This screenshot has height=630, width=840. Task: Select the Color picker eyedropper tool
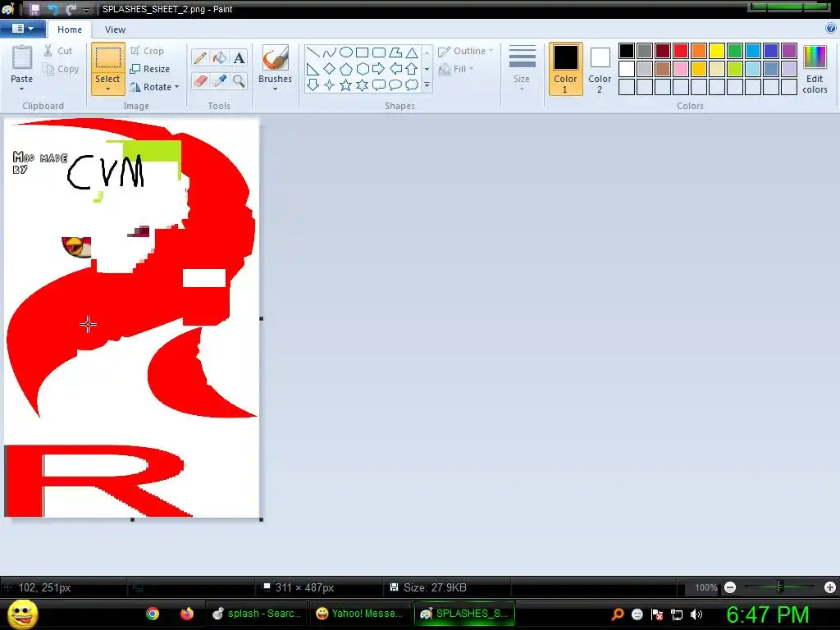pyautogui.click(x=220, y=81)
